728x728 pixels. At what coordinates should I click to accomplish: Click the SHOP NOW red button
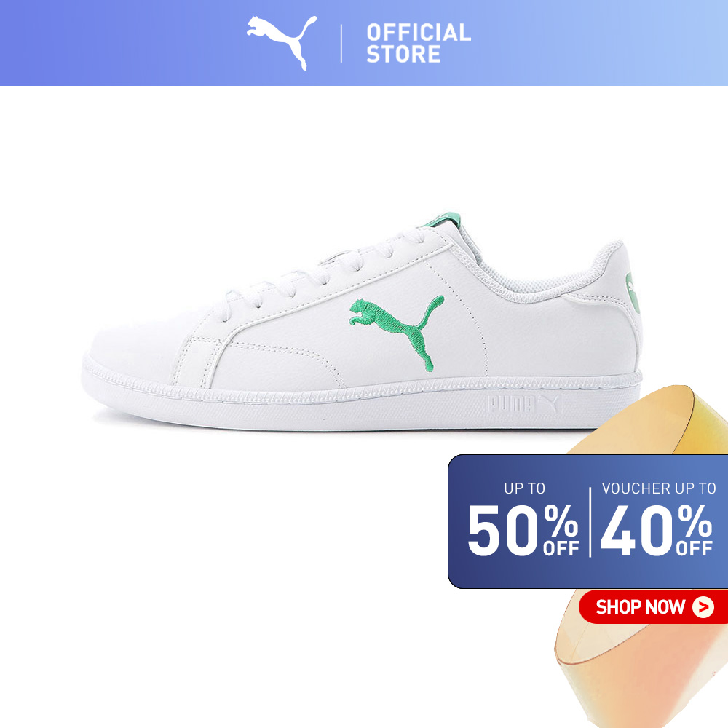[653, 607]
